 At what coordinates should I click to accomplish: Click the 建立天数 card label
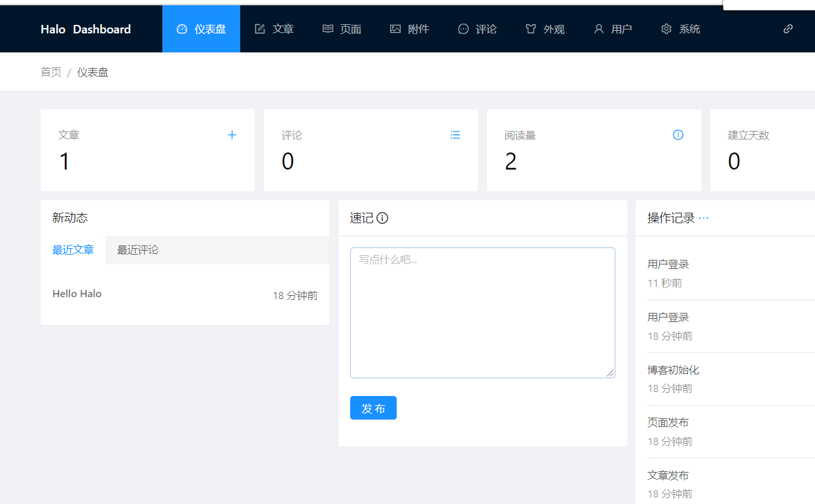tap(749, 135)
